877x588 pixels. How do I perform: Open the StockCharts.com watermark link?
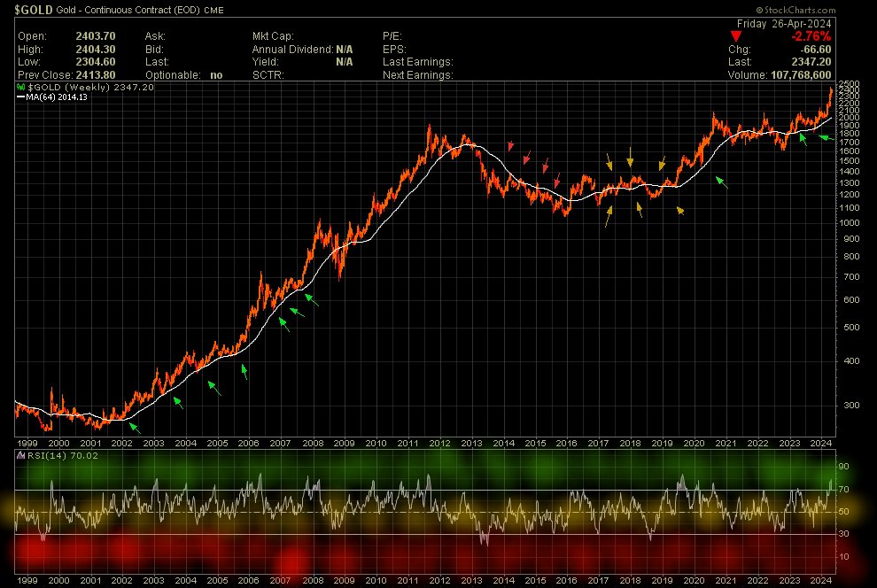(808, 9)
